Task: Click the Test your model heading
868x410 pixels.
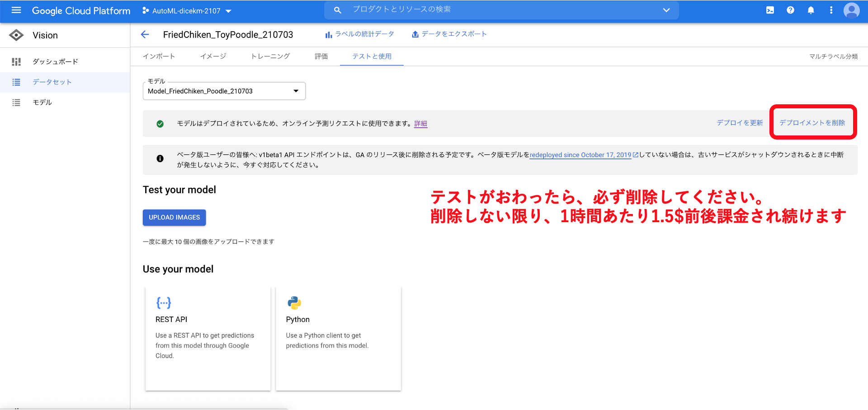Action: point(179,190)
